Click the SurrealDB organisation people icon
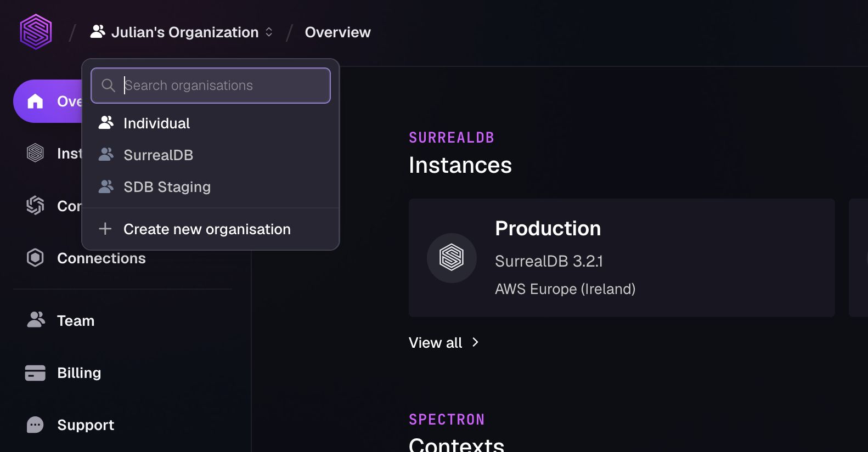868x452 pixels. 106,155
